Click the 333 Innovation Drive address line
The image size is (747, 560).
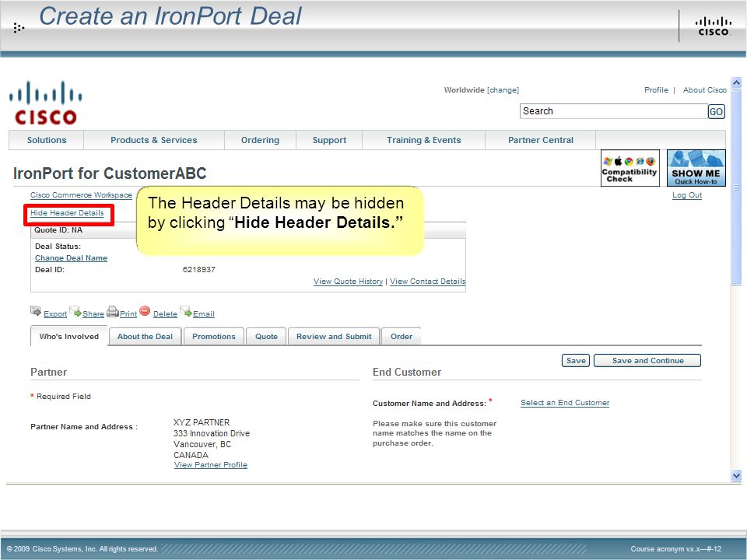click(212, 433)
